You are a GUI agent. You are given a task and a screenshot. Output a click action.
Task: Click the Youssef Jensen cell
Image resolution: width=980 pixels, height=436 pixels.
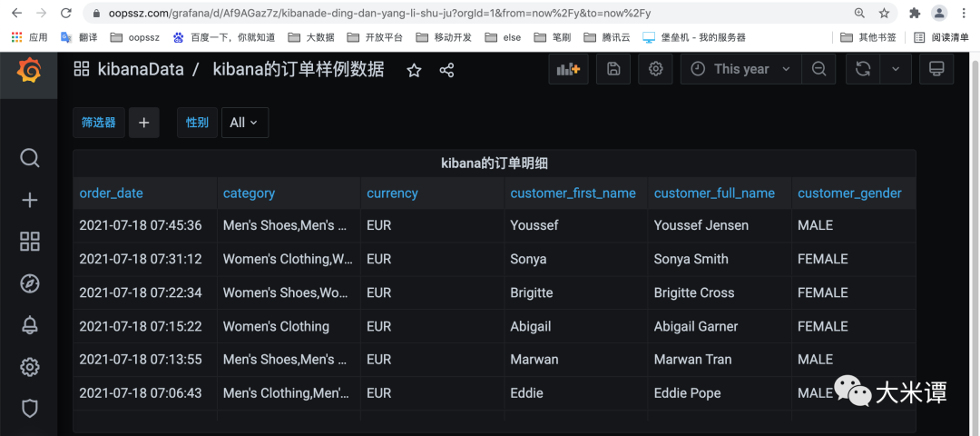click(x=720, y=226)
